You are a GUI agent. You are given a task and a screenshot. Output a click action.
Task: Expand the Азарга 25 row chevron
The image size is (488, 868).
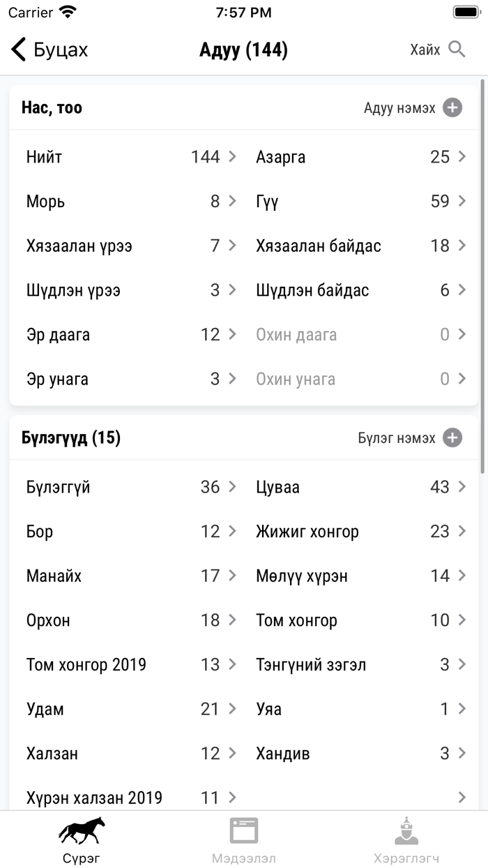[x=462, y=157]
